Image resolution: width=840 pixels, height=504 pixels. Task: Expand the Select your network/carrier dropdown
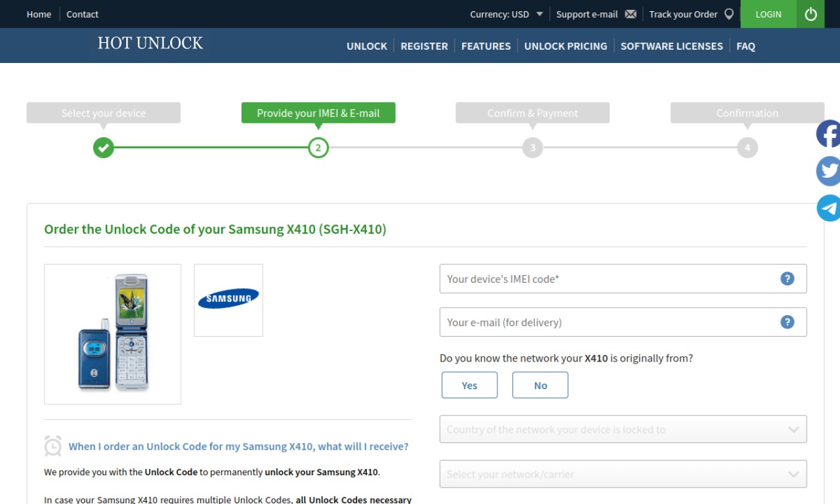623,474
